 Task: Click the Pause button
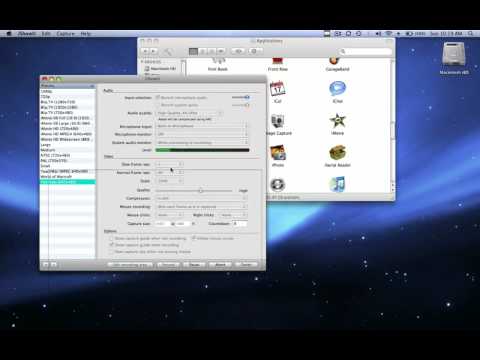[x=194, y=265]
